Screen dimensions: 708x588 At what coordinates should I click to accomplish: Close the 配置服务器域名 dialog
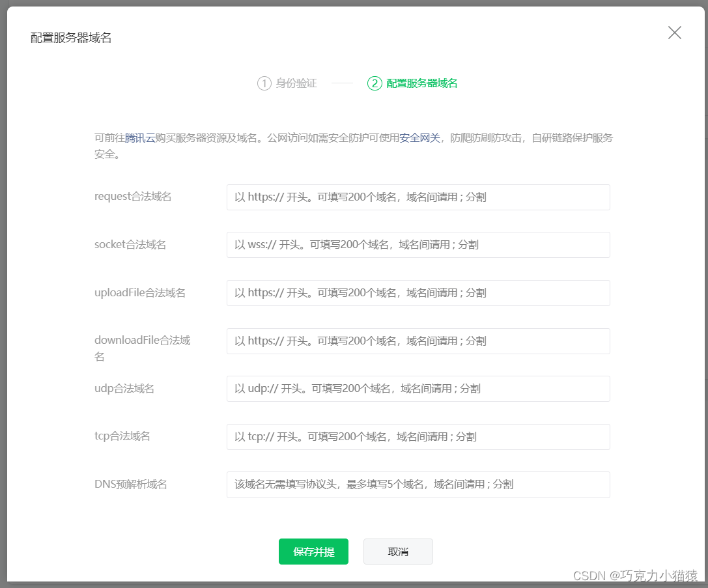tap(674, 33)
